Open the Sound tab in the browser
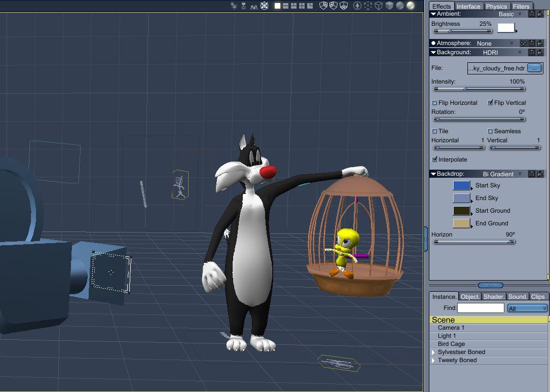 tap(518, 297)
